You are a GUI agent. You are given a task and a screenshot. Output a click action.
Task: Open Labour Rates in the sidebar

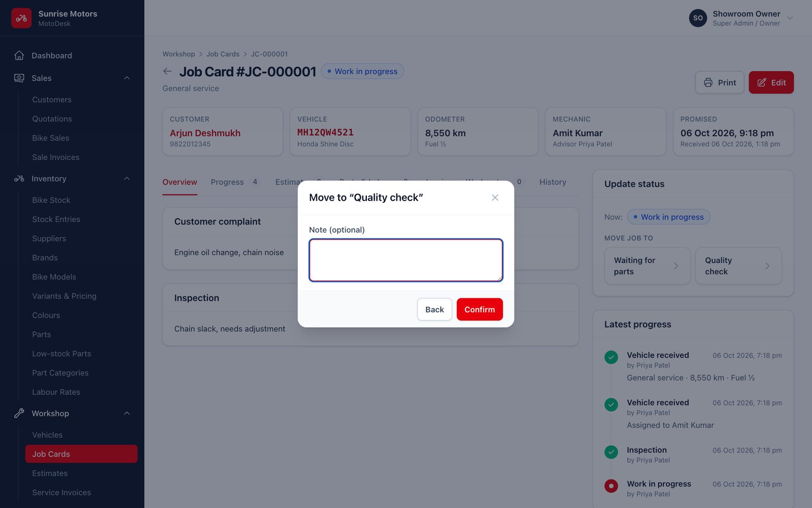tap(56, 392)
